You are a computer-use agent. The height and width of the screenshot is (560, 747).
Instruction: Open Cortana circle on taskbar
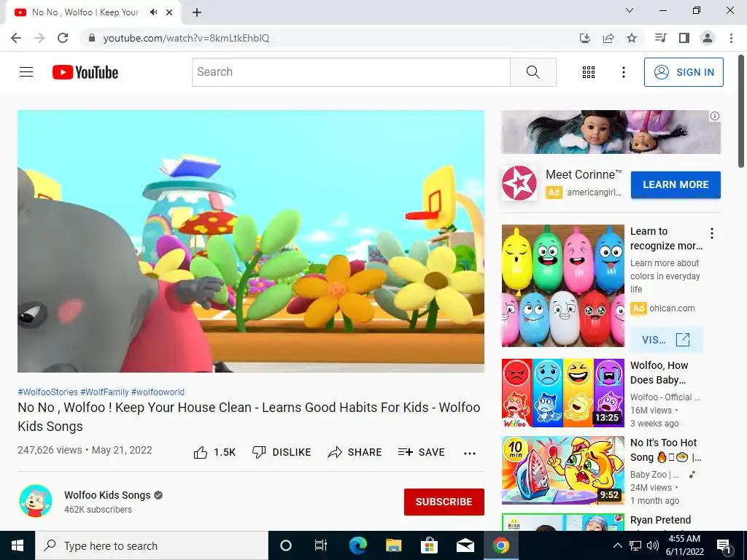(286, 545)
